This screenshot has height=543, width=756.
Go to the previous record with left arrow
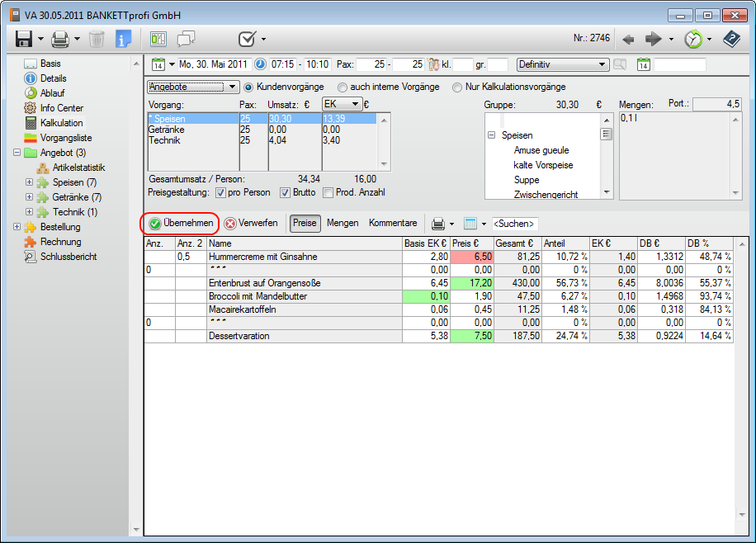point(628,39)
